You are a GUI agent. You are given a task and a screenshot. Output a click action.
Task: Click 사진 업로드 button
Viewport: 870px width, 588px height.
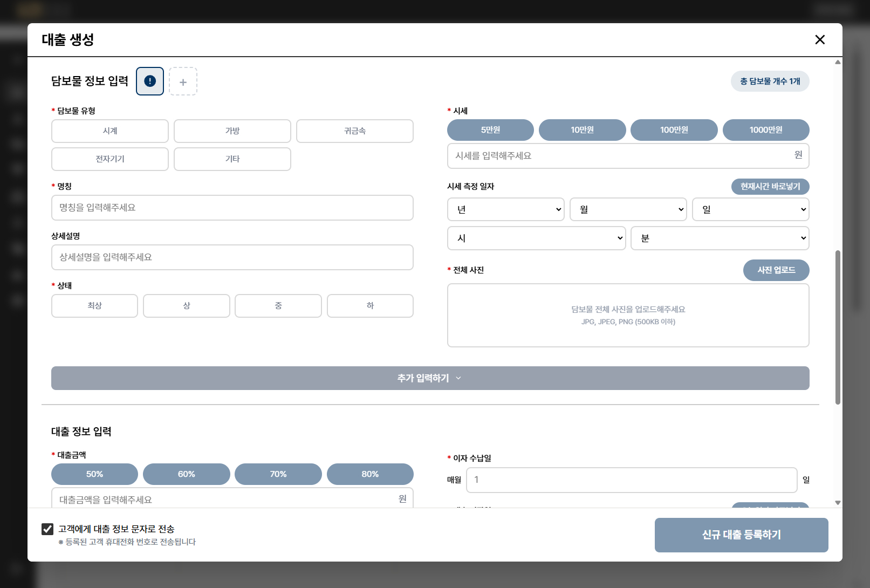(x=776, y=270)
